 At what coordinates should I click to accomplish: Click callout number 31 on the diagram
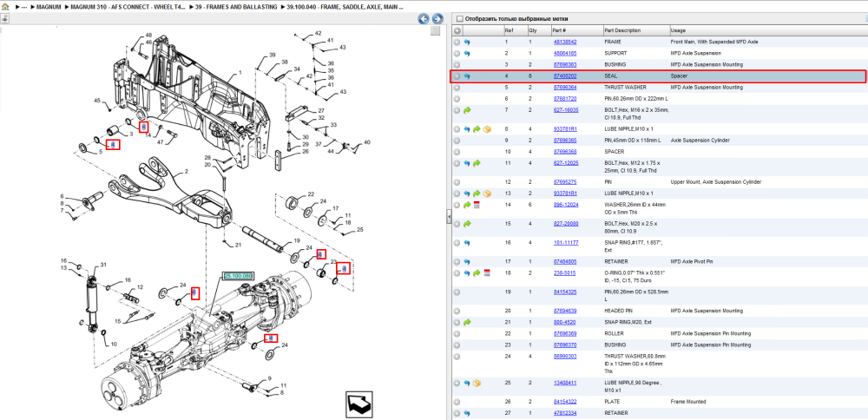102,264
